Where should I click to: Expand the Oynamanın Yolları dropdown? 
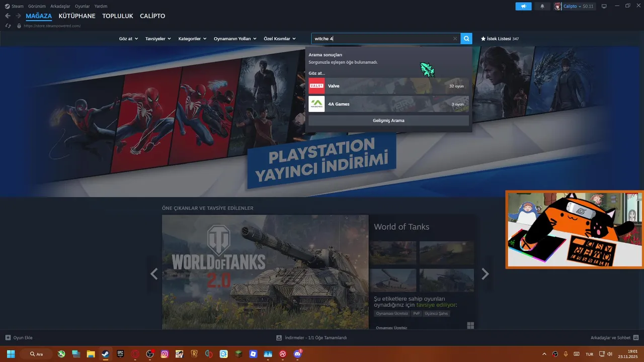click(x=235, y=39)
